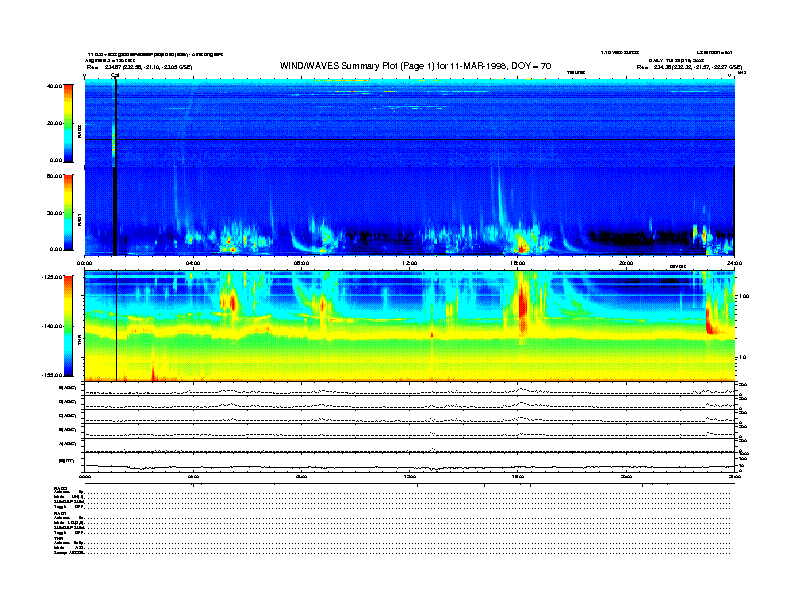
Task: Click the 24:00 label under the RAD1 spectrogram
Action: point(734,263)
